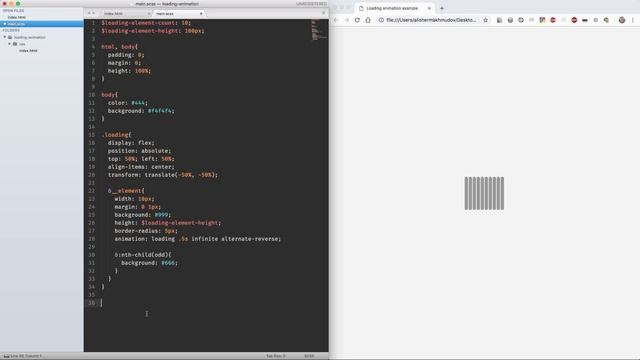Select the main.scss editor tab
This screenshot has width=640, height=360.
[x=178, y=13]
